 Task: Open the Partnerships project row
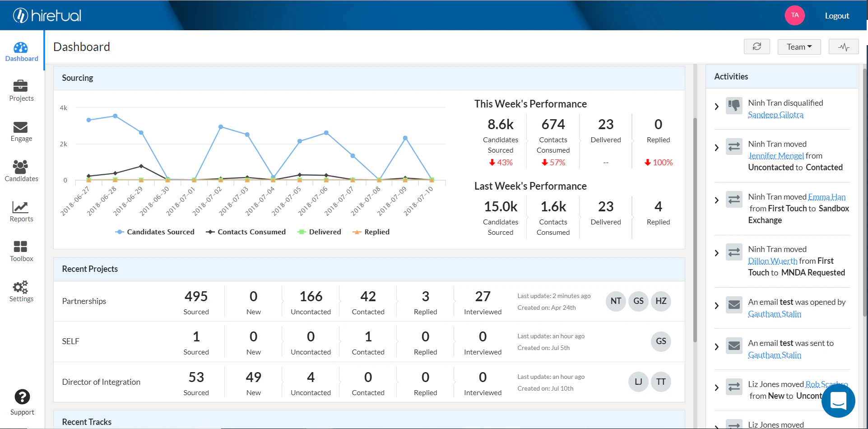(369, 301)
